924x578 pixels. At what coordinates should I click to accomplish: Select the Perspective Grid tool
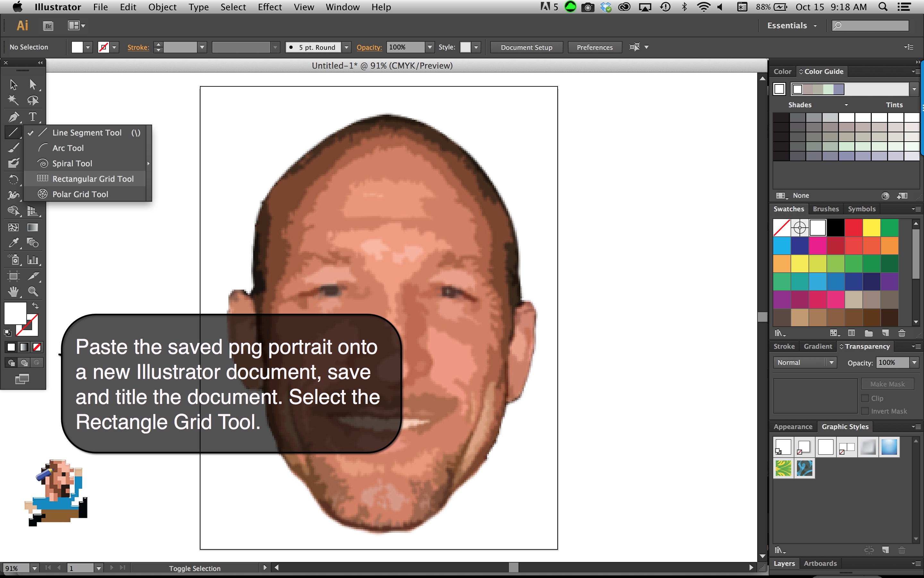pos(33,211)
